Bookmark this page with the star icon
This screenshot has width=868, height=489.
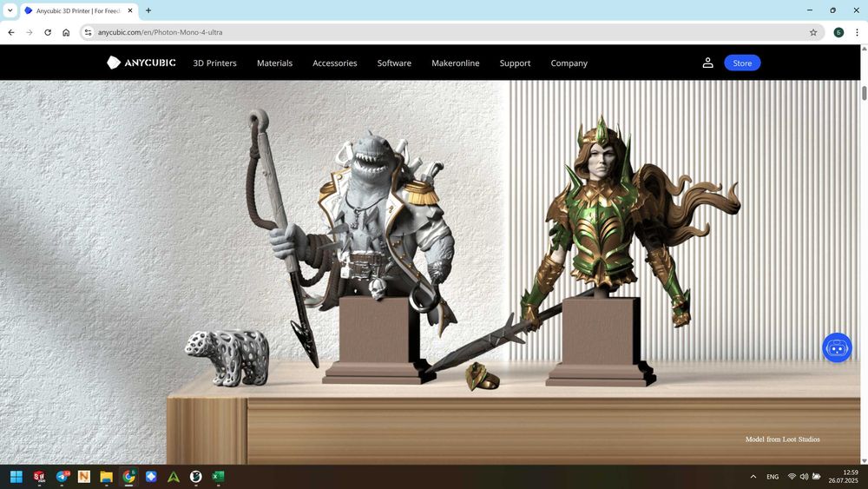(813, 32)
